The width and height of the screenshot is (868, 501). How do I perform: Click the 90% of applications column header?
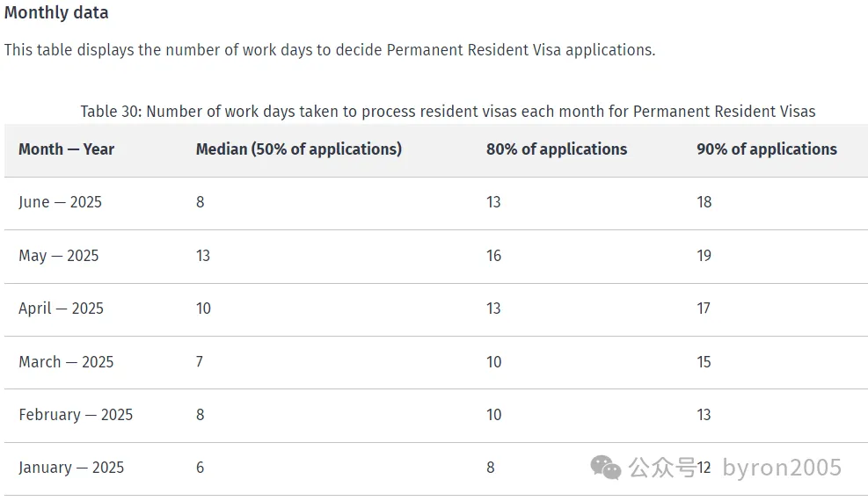pos(767,149)
